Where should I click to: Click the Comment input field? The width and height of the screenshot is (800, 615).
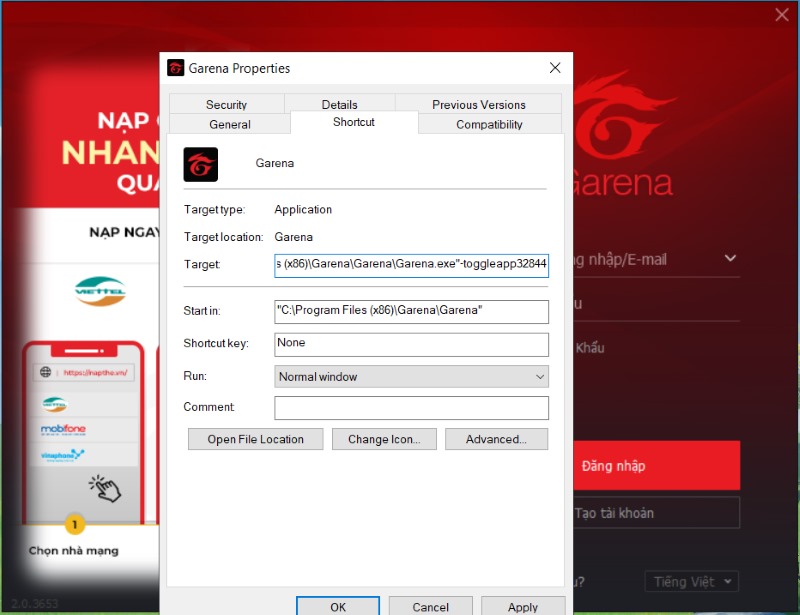(x=411, y=408)
